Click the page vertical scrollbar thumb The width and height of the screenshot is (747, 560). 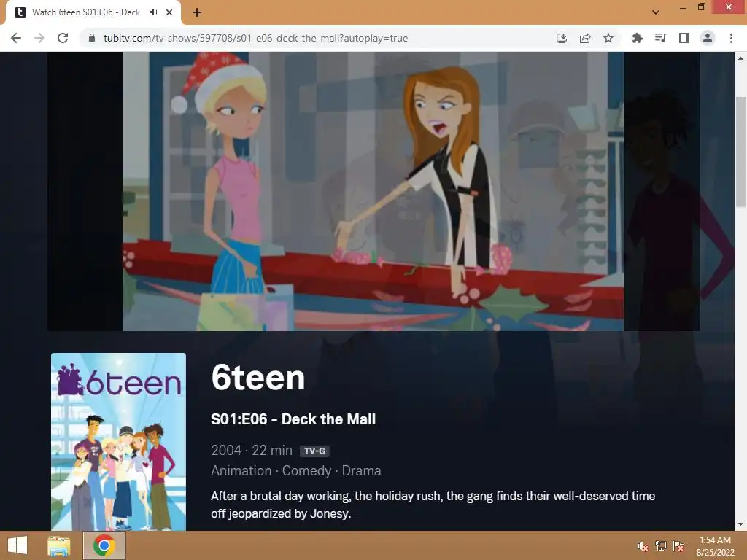pyautogui.click(x=740, y=152)
